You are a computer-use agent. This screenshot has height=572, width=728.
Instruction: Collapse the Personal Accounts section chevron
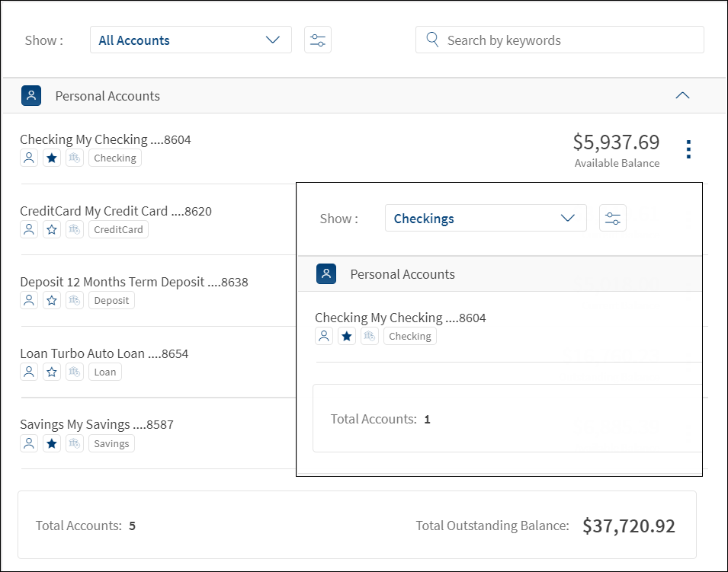(x=682, y=96)
